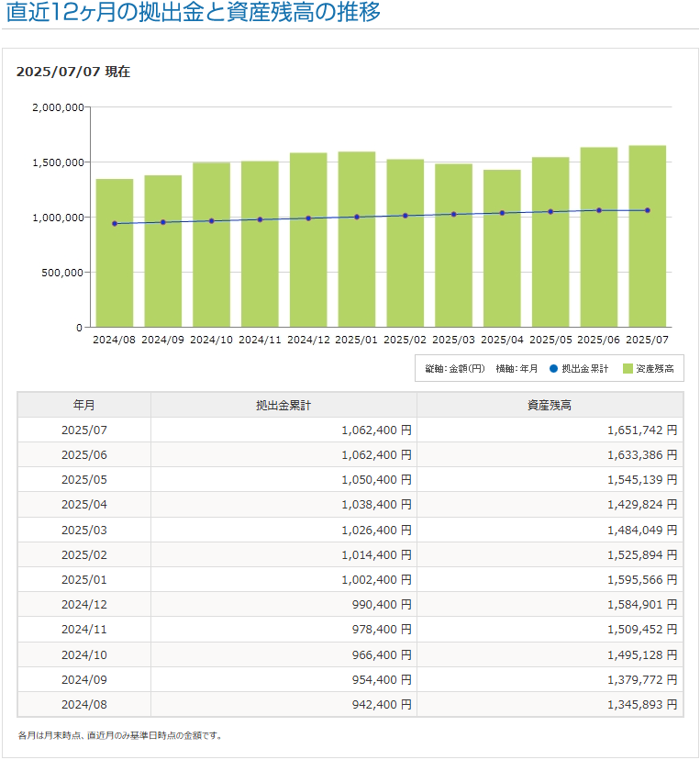
Task: Click the contribution value 966,400 円
Action: [x=382, y=654]
